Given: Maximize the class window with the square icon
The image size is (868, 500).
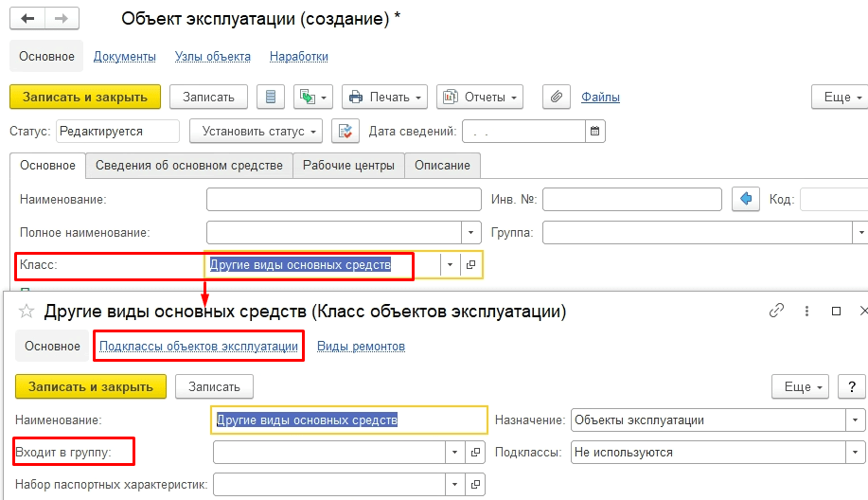Looking at the screenshot, I should point(837,312).
